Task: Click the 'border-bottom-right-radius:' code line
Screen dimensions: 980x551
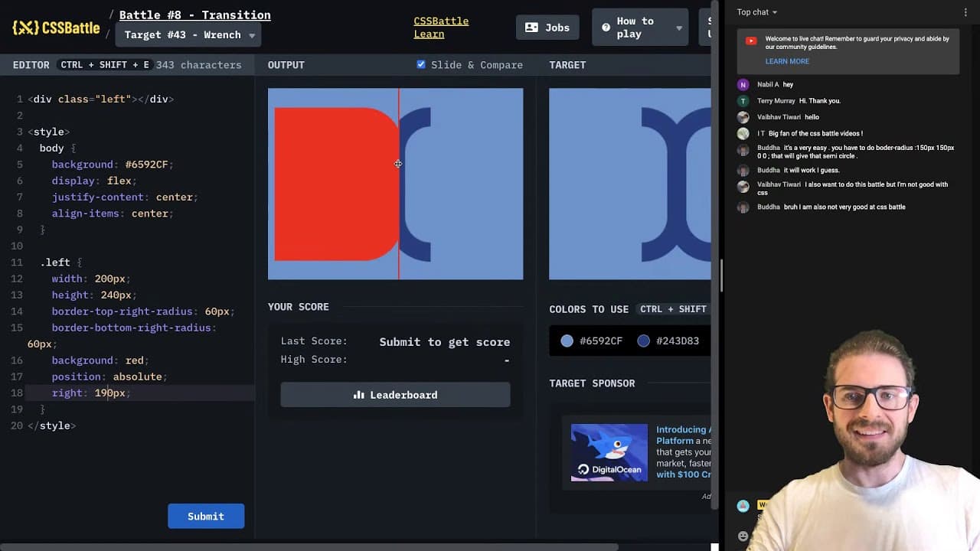Action: point(134,328)
